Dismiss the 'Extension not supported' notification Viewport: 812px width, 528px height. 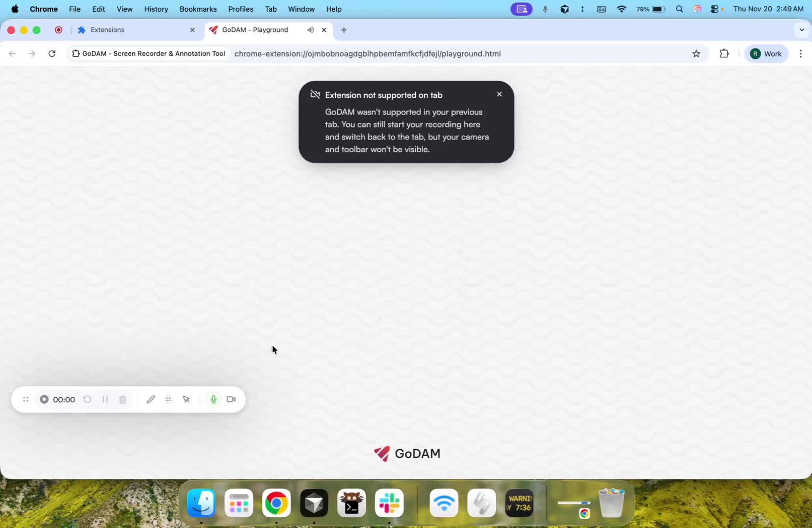coord(499,94)
